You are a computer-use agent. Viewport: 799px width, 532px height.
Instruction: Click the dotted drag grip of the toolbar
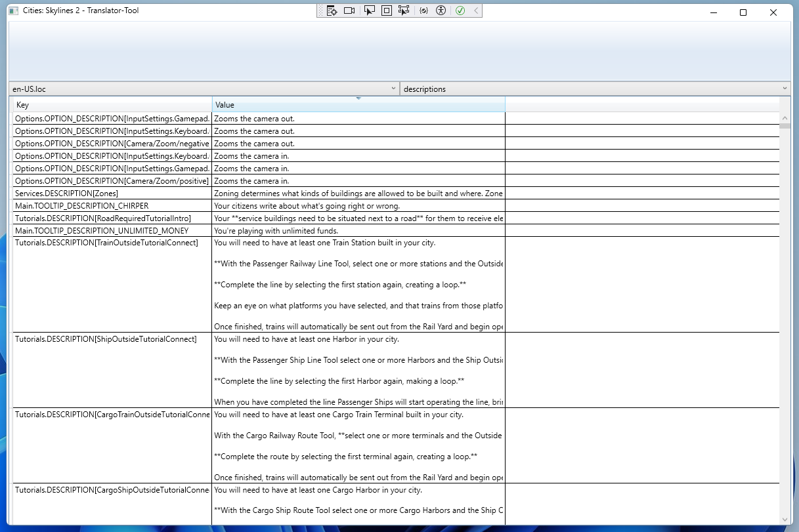tap(320, 10)
